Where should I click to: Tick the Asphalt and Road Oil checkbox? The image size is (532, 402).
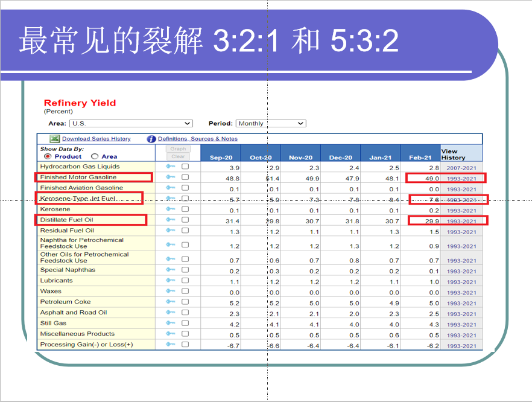click(x=185, y=313)
